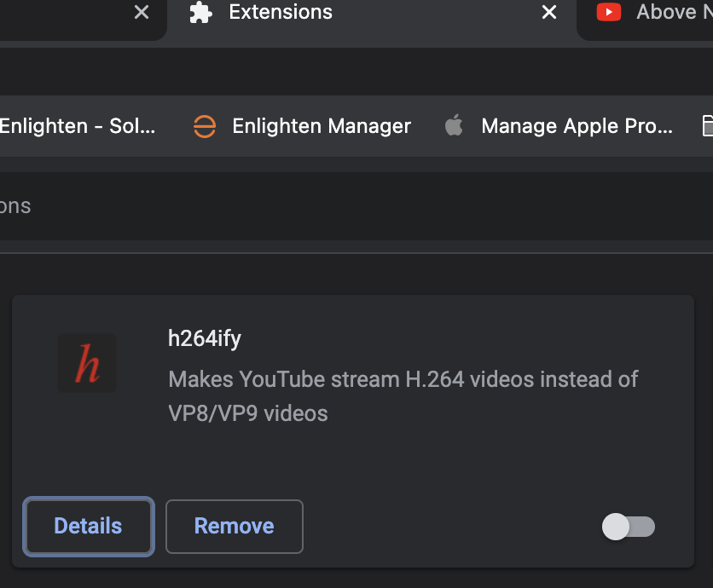Viewport: 713px width, 588px height.
Task: Click the Extensions tab puzzle icon
Action: [200, 12]
